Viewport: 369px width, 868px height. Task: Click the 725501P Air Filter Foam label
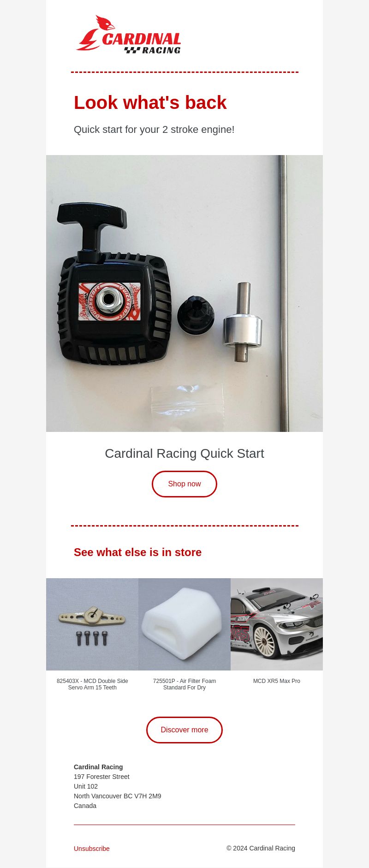[x=184, y=684]
